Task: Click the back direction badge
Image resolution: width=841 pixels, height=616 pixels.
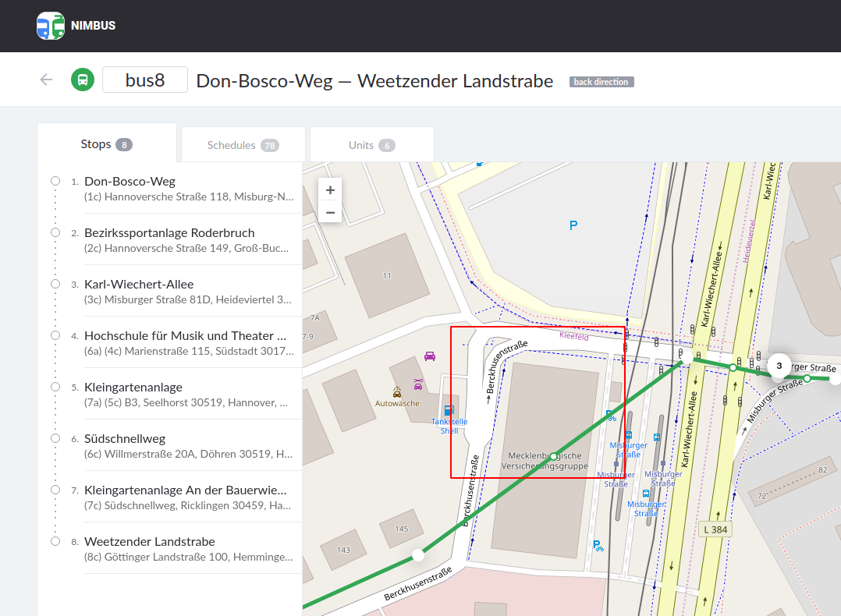Action: (x=601, y=82)
